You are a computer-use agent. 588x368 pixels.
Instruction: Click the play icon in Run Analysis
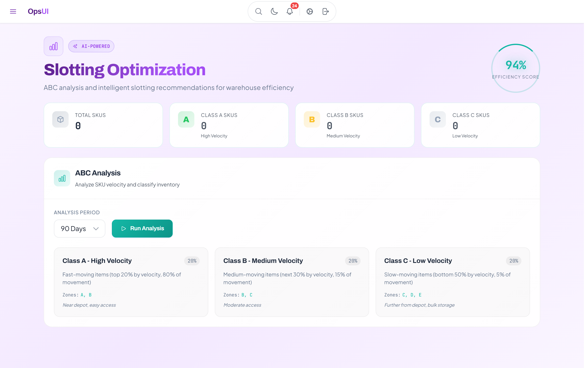pyautogui.click(x=124, y=229)
